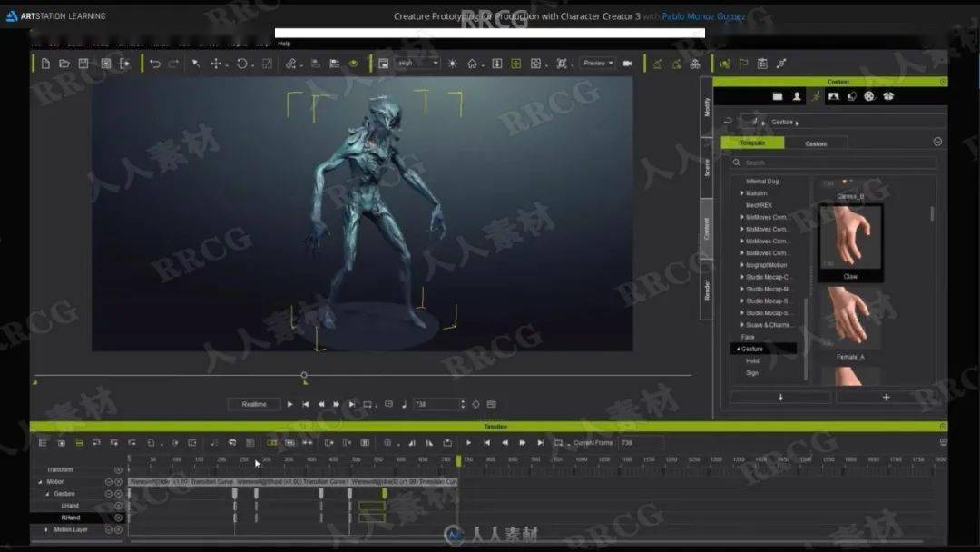Toggle the Realtime playback mode
The width and height of the screenshot is (980, 552).
point(254,404)
